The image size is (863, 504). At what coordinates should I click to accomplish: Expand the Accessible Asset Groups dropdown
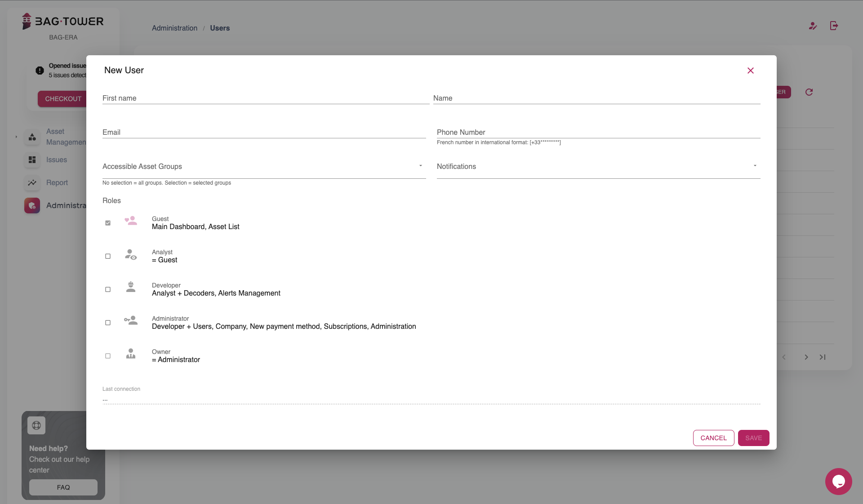click(420, 166)
